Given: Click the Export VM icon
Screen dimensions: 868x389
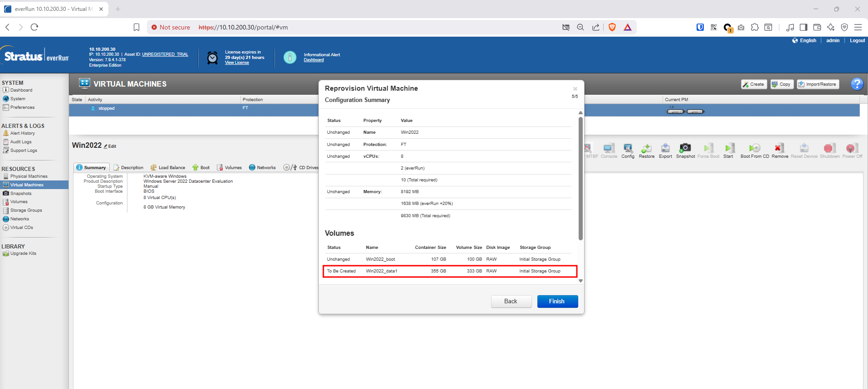Looking at the screenshot, I should (x=665, y=148).
